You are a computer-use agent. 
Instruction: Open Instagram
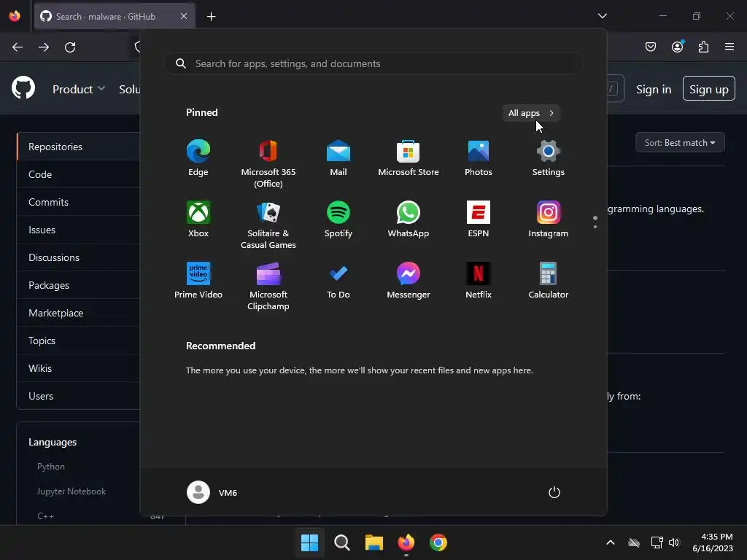pos(549,219)
